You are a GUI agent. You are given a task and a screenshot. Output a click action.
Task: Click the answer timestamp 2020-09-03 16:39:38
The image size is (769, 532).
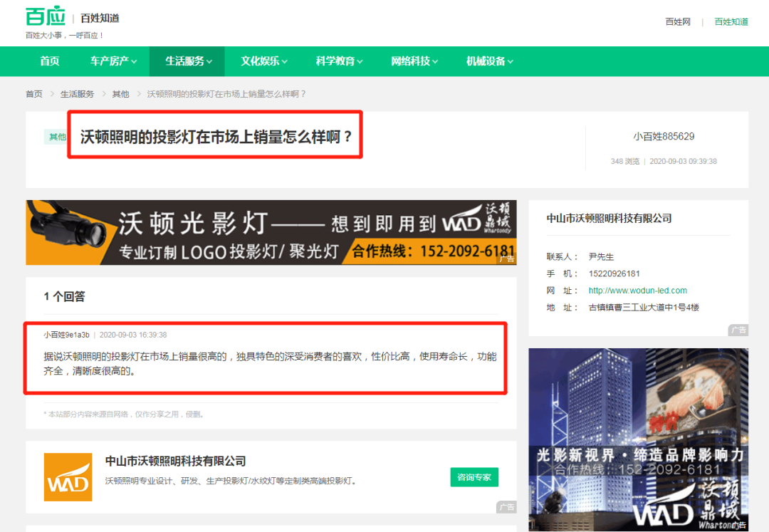tap(133, 335)
